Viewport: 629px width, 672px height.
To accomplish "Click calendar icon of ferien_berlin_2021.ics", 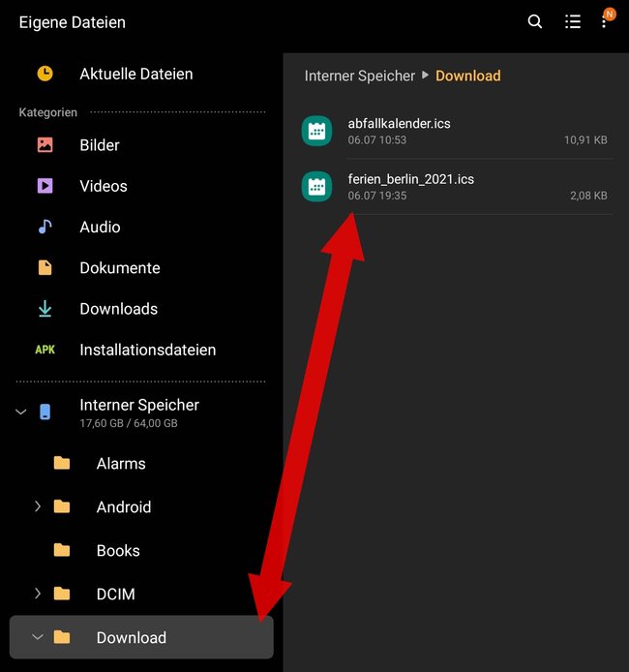I will coord(316,187).
